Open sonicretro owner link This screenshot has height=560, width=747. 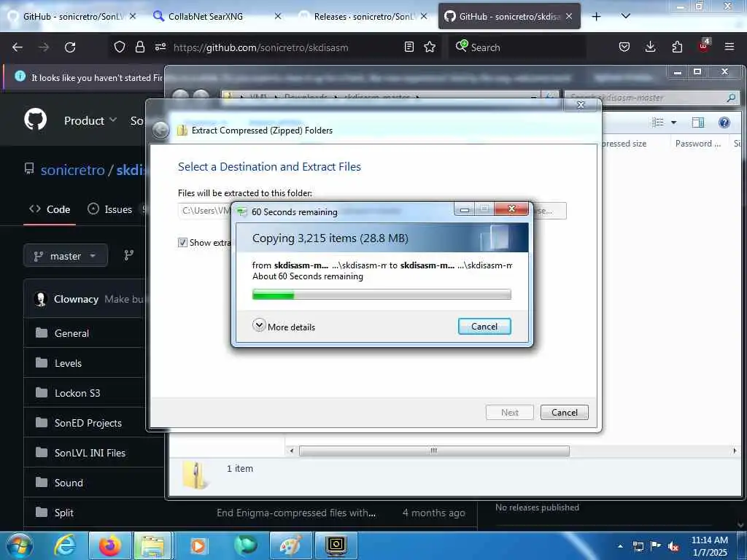click(x=72, y=170)
